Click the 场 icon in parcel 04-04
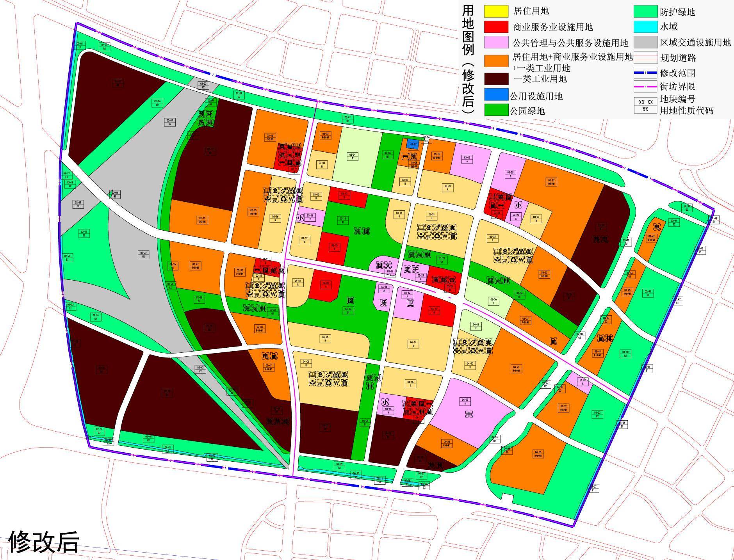This screenshot has height=560, width=734. [384, 302]
